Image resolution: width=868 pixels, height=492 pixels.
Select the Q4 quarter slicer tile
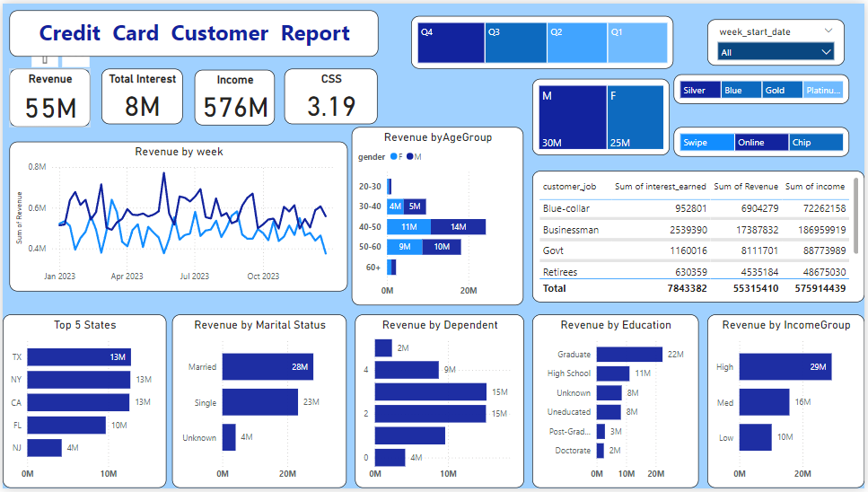pos(452,42)
